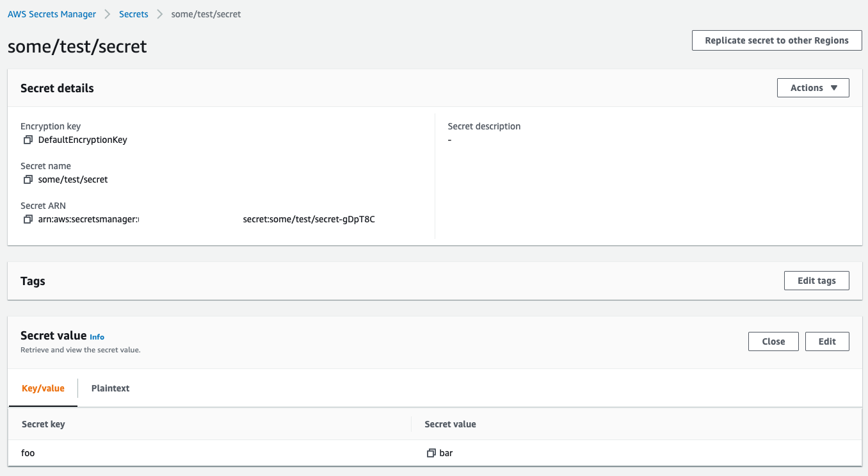The width and height of the screenshot is (868, 476).
Task: Open the Key/value tab
Action: click(43, 388)
